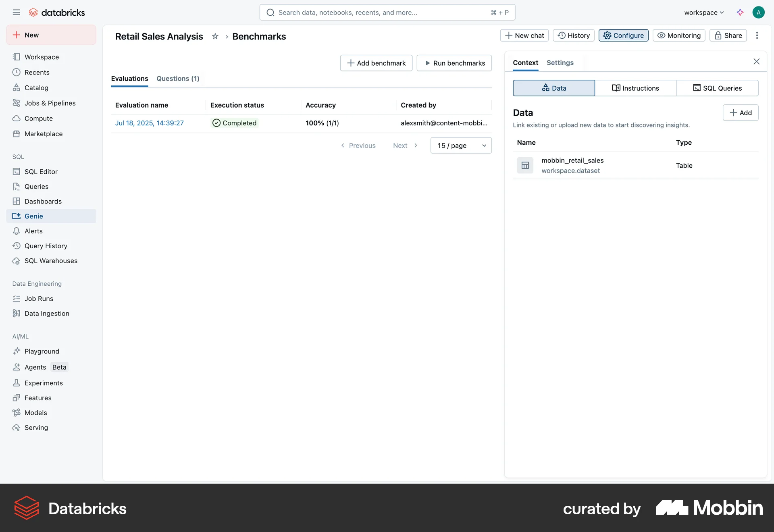Open Data Ingestion
Viewport: 774px width, 532px height.
point(46,313)
